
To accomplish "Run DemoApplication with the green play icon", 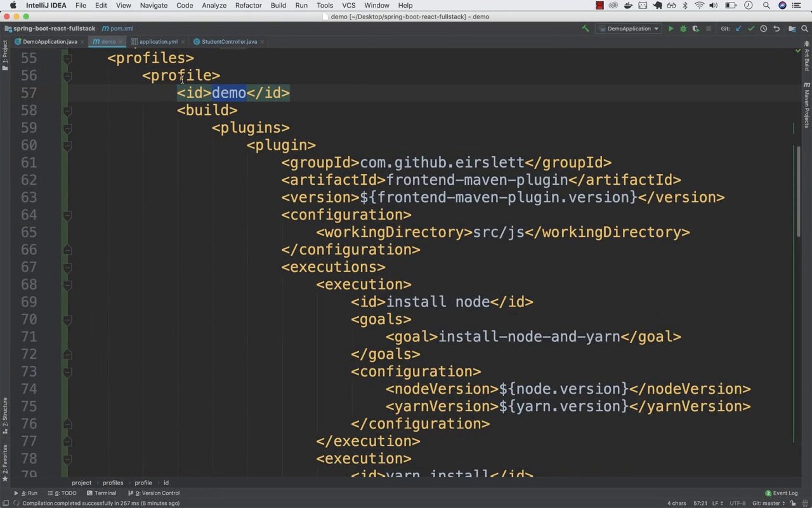I will click(671, 29).
